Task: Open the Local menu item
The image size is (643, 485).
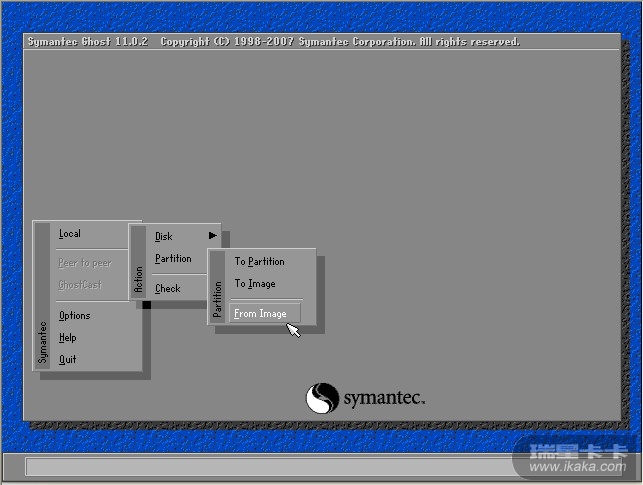Action: (70, 234)
